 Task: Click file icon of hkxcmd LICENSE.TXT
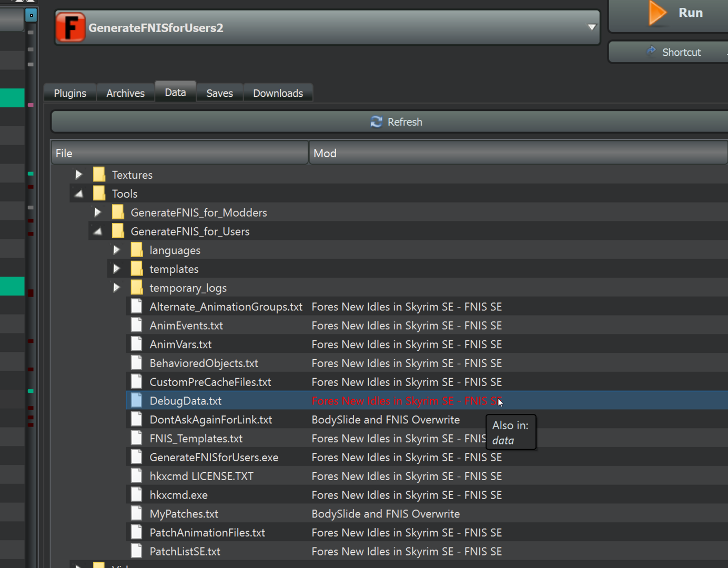(137, 475)
